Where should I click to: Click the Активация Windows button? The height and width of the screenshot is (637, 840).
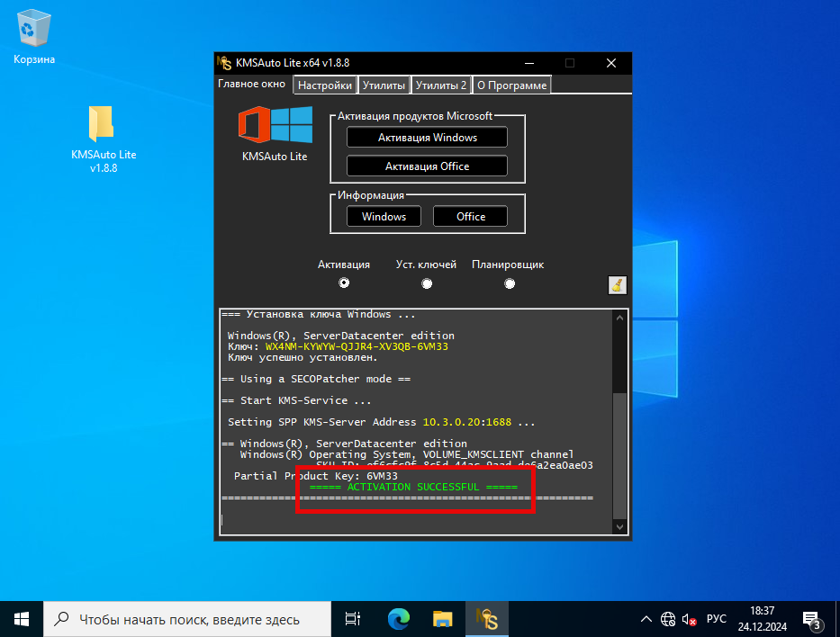pyautogui.click(x=427, y=137)
